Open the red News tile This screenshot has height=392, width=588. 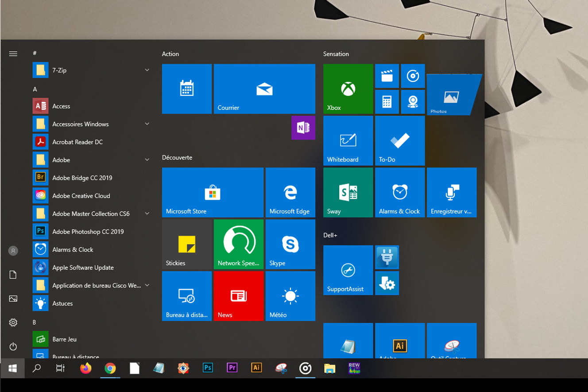(239, 296)
